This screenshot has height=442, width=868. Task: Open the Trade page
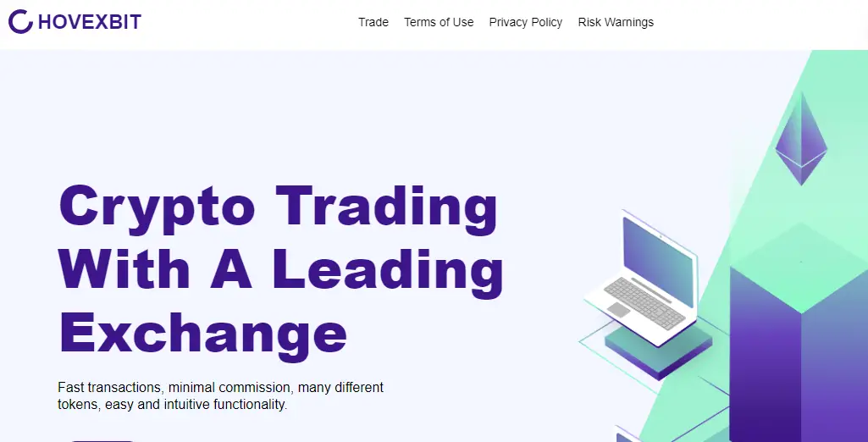(x=373, y=22)
